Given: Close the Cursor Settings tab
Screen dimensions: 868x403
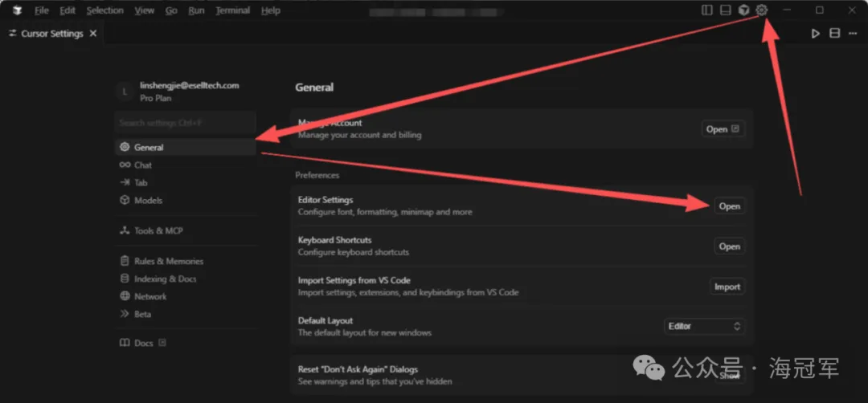Looking at the screenshot, I should 93,34.
